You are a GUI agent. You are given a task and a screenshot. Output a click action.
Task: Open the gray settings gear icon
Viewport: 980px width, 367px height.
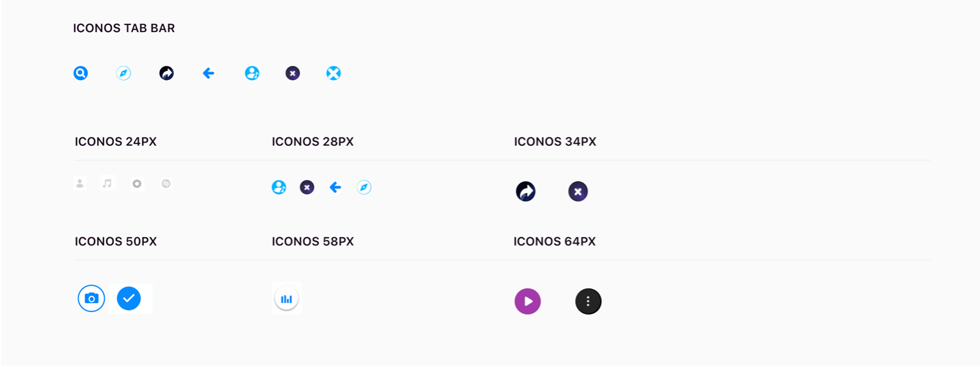tap(136, 183)
